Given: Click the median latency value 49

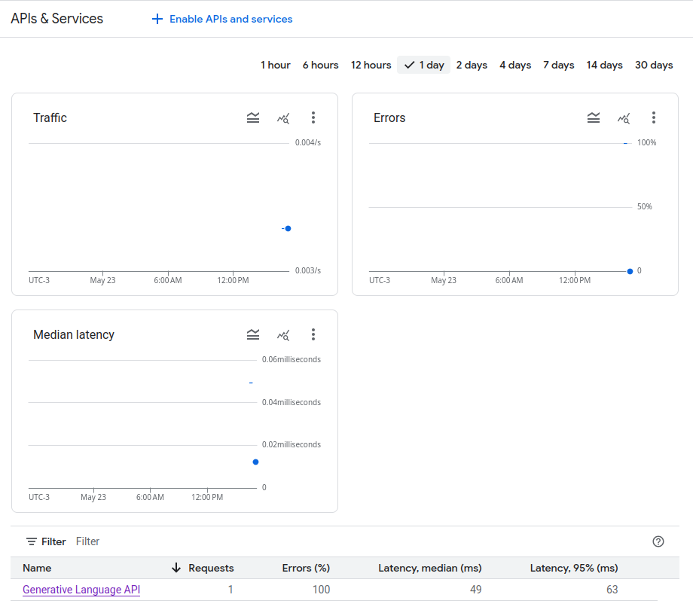Looking at the screenshot, I should [475, 590].
